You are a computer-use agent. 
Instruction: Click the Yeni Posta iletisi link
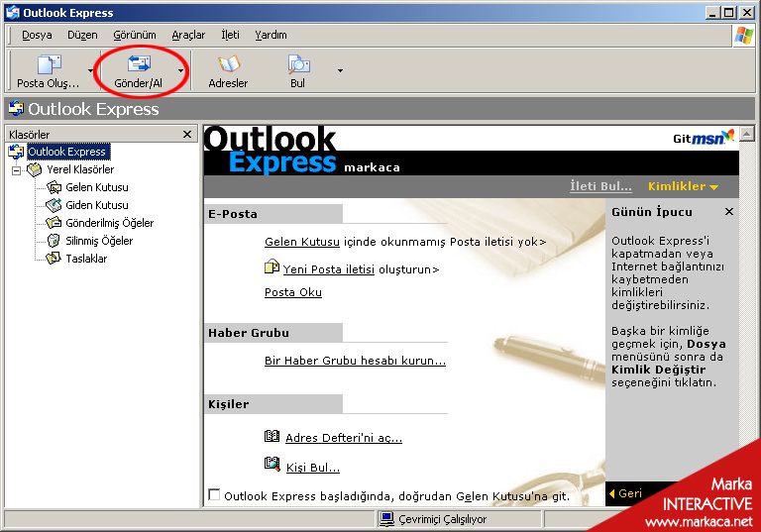click(x=329, y=269)
